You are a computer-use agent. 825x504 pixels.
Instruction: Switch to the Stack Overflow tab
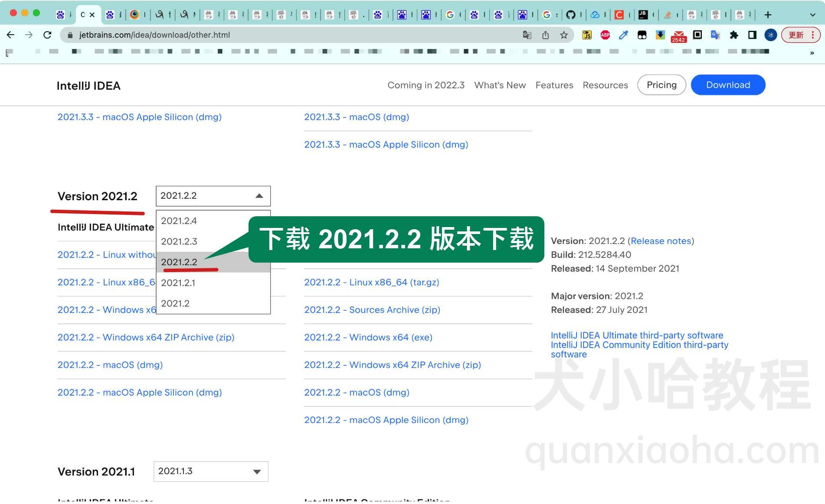click(670, 15)
